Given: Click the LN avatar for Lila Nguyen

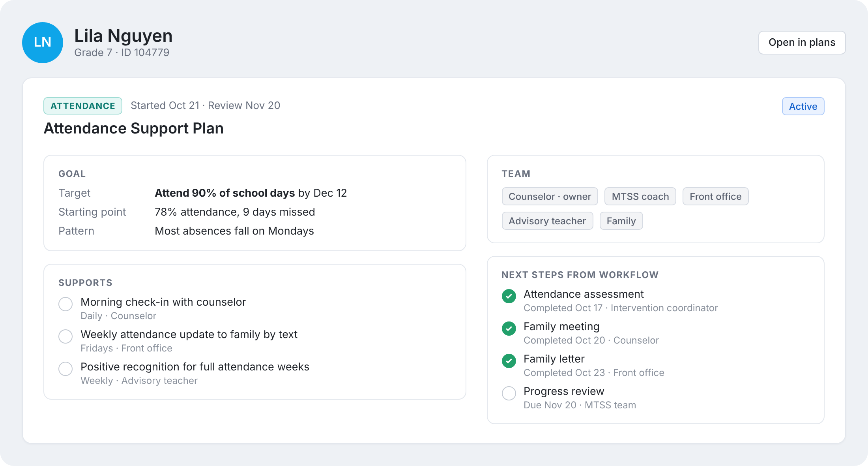Looking at the screenshot, I should point(43,43).
